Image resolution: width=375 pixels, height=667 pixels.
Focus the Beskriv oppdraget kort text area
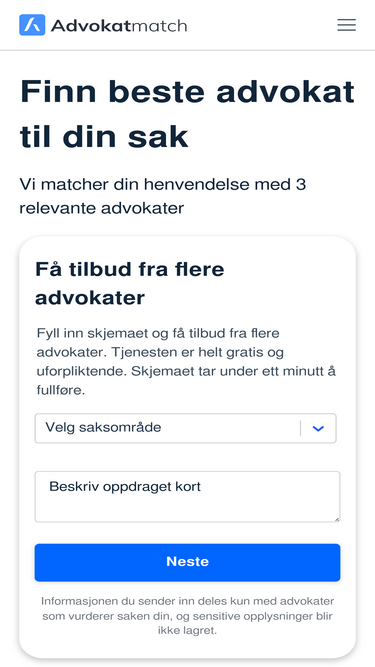point(187,496)
